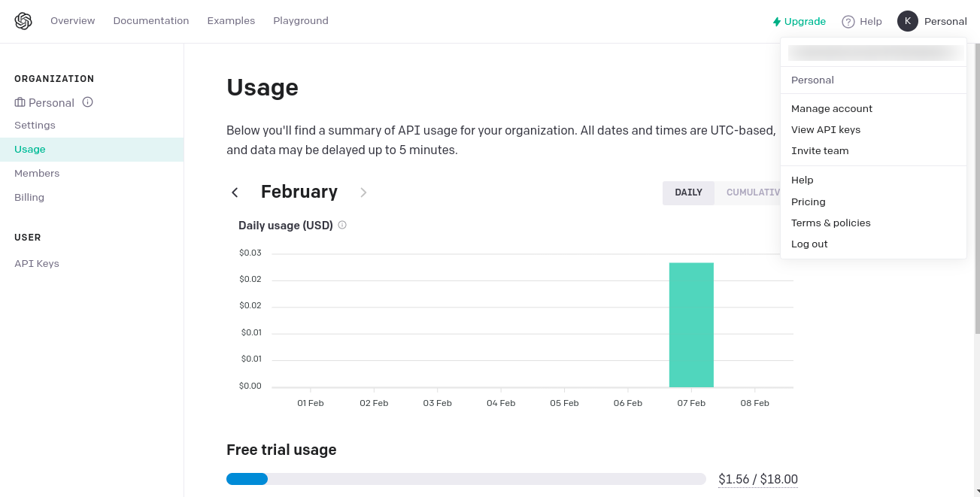The height and width of the screenshot is (497, 980).
Task: Open Members page in the sidebar
Action: pos(37,173)
